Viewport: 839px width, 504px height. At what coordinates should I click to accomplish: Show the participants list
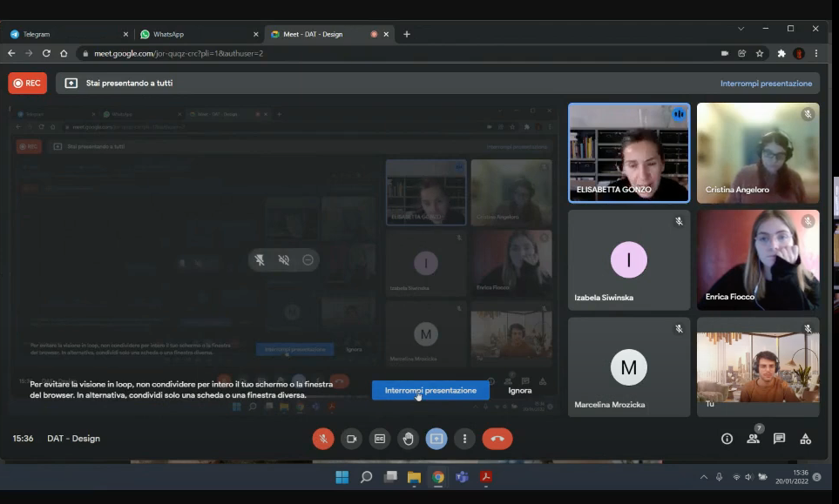click(x=753, y=439)
